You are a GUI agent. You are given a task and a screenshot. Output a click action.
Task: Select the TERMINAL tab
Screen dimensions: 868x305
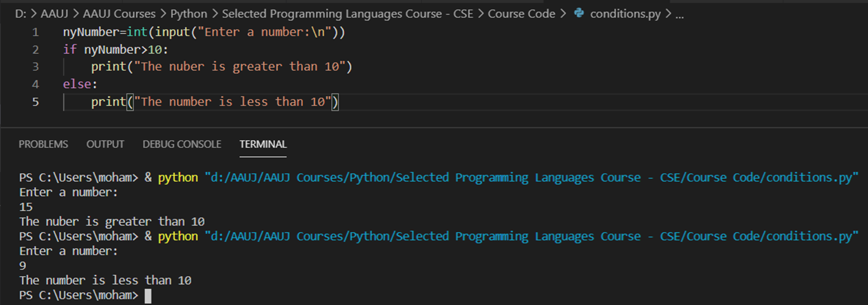coord(263,144)
